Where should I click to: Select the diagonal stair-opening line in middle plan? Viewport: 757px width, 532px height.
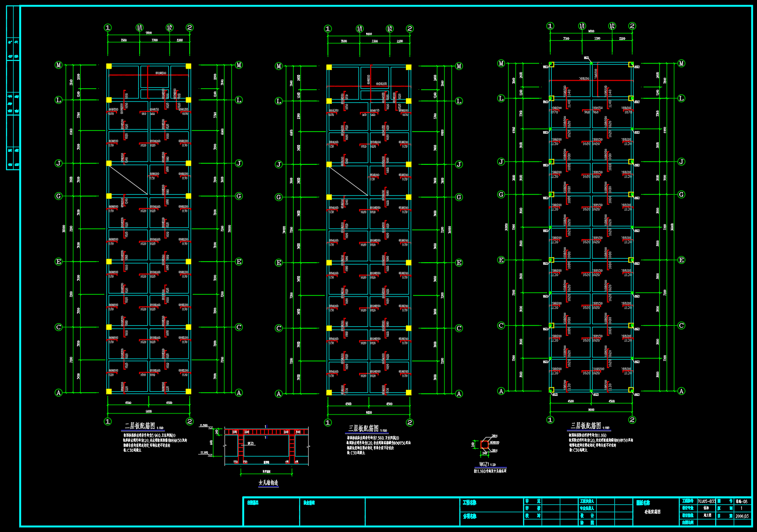pos(349,181)
